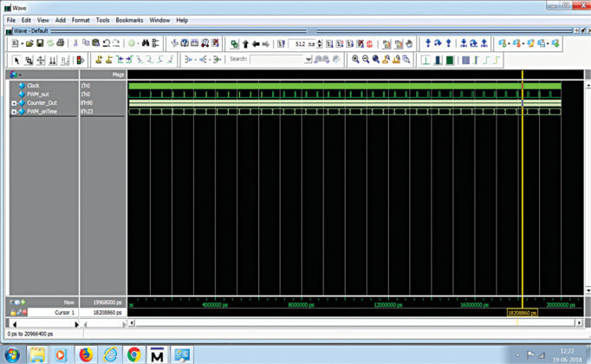This screenshot has width=591, height=364.
Task: Click the Print icon in the toolbar
Action: 60,43
